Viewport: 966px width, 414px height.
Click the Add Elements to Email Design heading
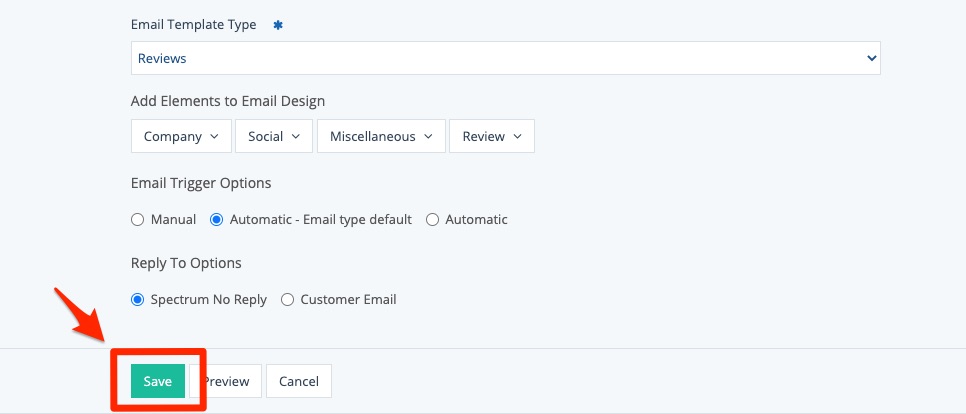(x=227, y=101)
